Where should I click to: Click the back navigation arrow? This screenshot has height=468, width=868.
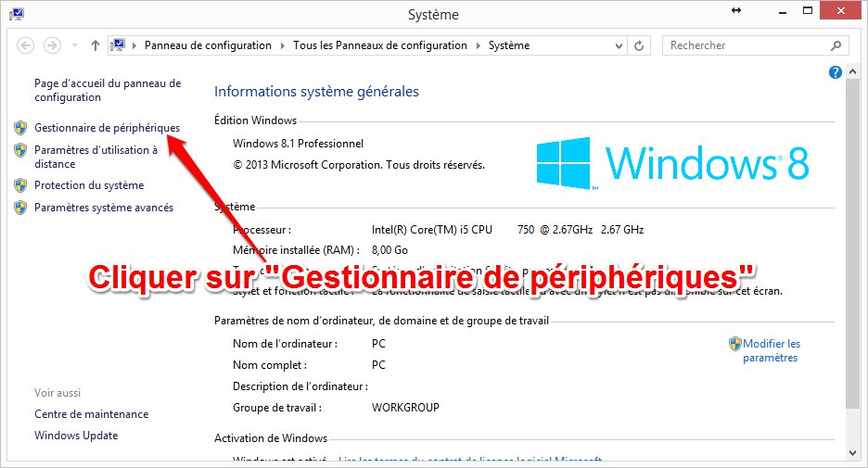[x=25, y=45]
